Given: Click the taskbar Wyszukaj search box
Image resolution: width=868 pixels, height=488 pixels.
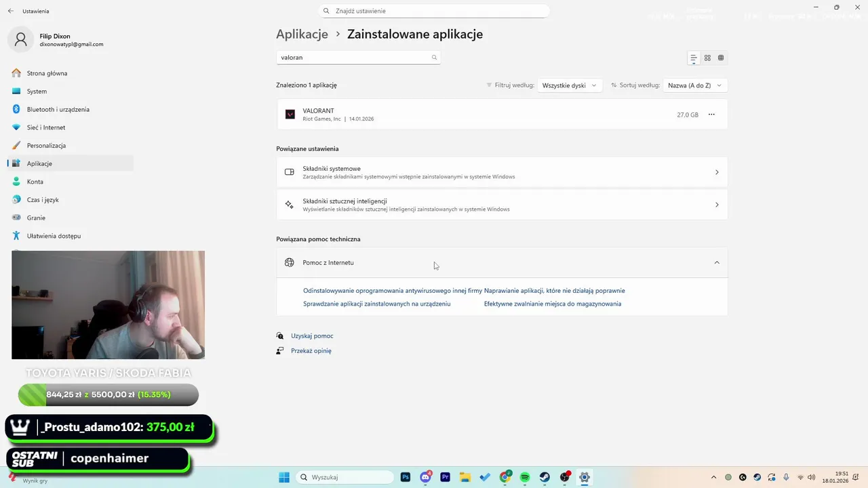Looking at the screenshot, I should 345,477.
